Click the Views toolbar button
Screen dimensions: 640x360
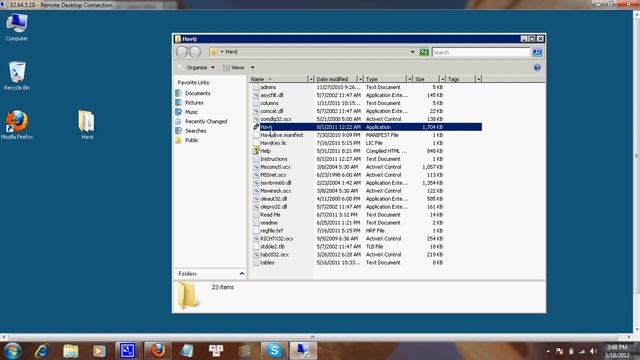234,68
